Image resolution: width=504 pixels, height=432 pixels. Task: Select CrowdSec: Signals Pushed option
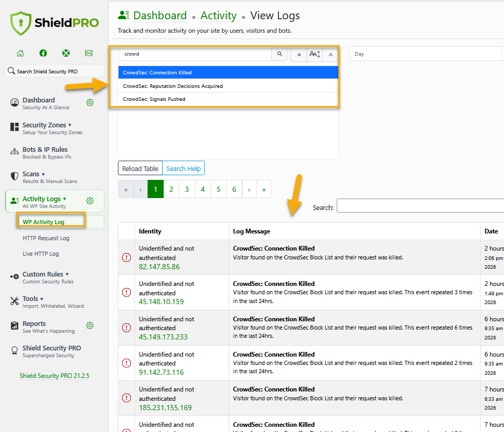tap(228, 99)
